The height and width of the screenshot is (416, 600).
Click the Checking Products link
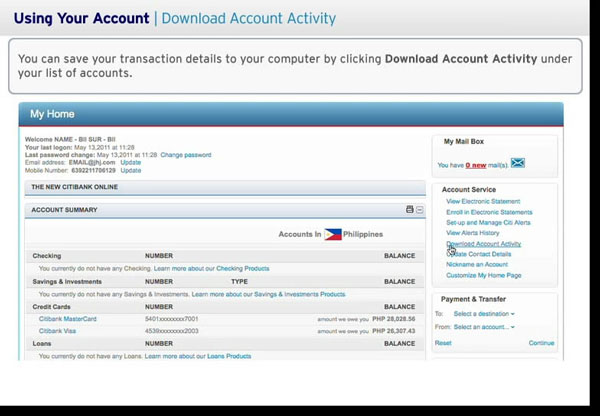[x=243, y=269]
